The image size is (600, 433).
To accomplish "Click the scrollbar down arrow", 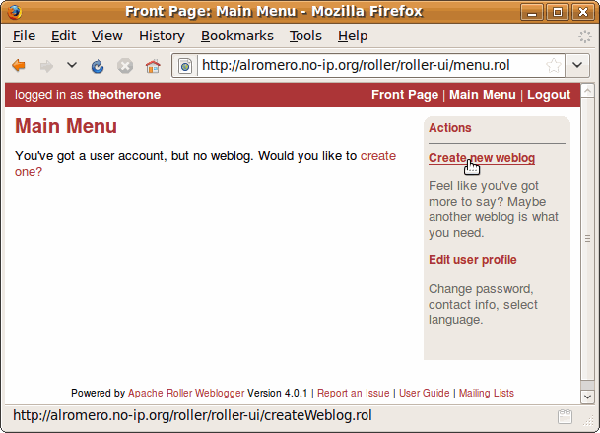I will coord(587,397).
